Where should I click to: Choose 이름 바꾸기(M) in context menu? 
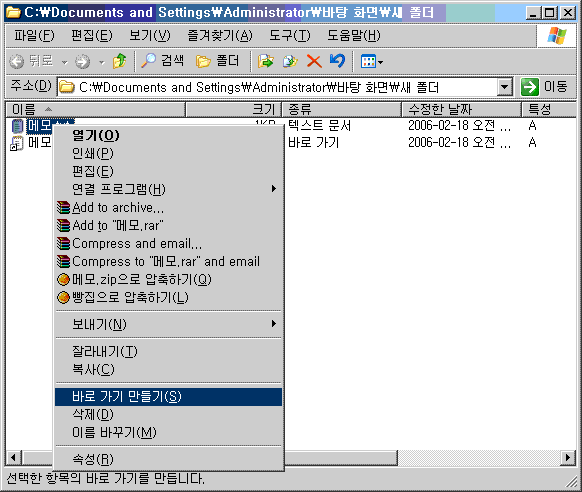coord(168,432)
